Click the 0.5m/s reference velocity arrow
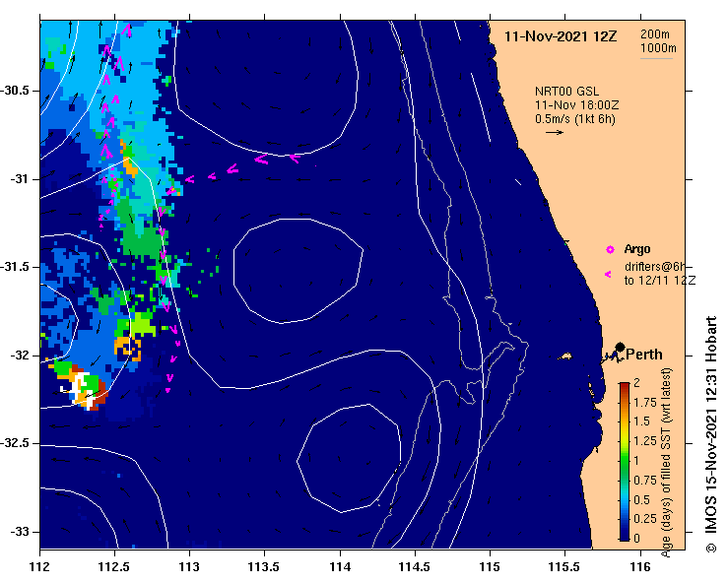728x583 pixels. click(555, 133)
